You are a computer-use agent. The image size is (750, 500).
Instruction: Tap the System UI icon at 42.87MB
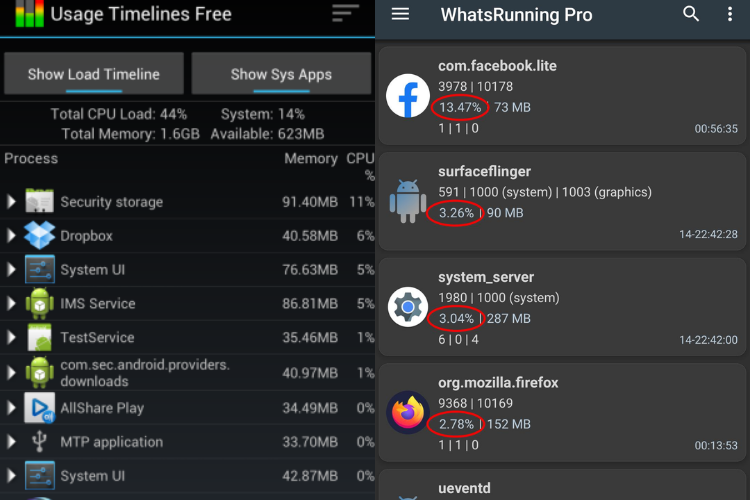tap(40, 476)
